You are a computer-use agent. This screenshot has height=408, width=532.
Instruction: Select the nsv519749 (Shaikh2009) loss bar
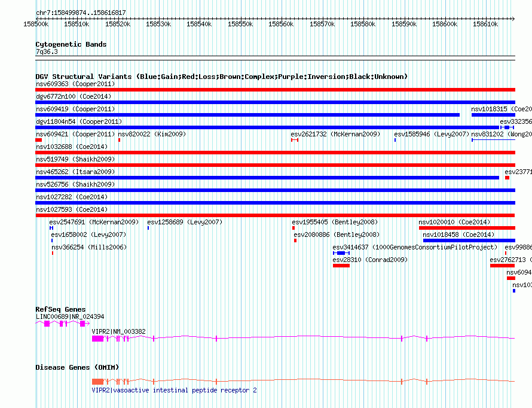pyautogui.click(x=275, y=165)
